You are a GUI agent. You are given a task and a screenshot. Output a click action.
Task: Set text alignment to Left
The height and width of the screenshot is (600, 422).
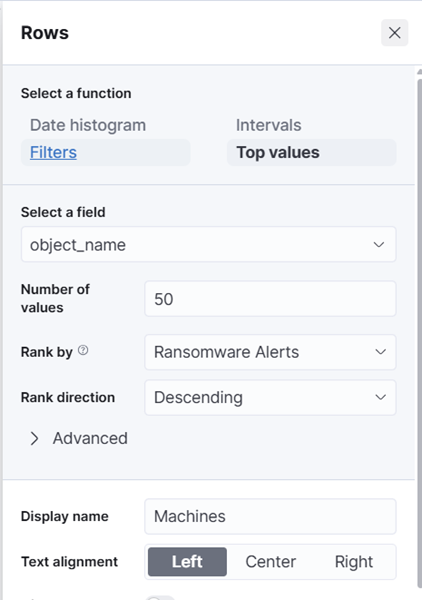coord(187,562)
